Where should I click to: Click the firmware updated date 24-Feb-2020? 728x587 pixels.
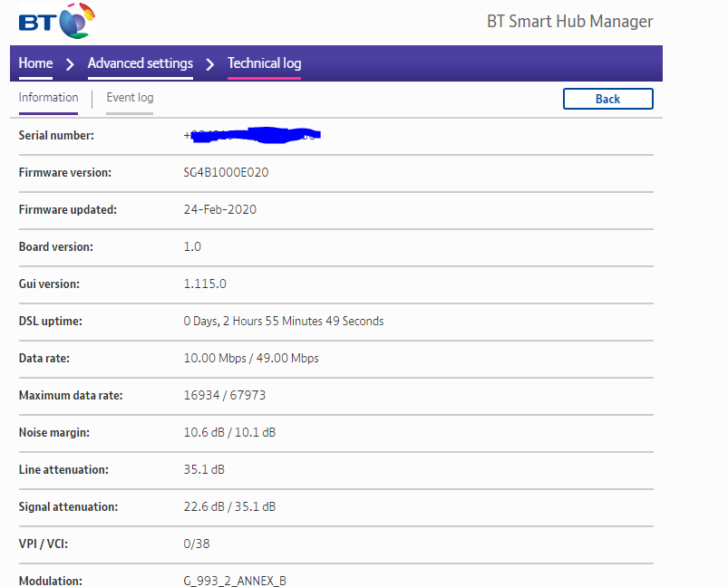[x=219, y=209]
